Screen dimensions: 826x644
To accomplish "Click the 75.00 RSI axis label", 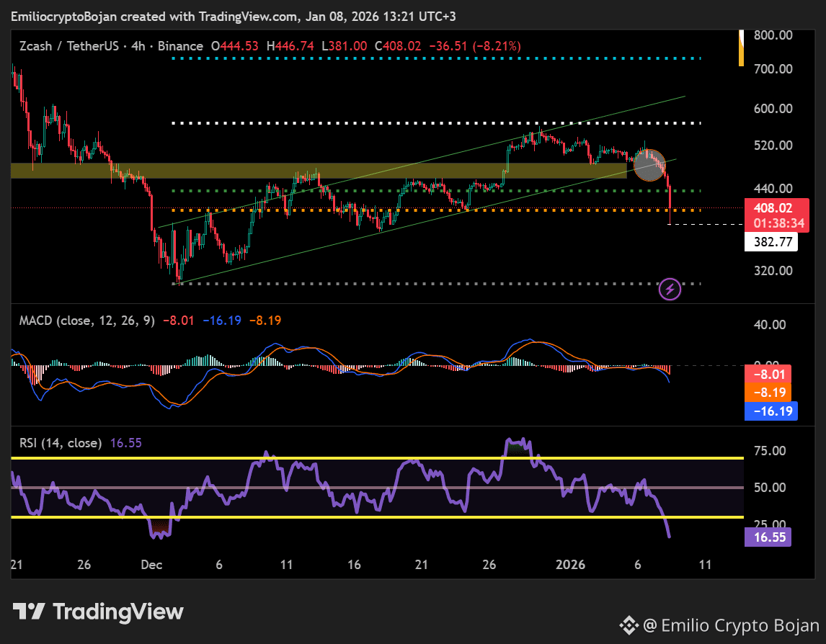I will pyautogui.click(x=770, y=451).
